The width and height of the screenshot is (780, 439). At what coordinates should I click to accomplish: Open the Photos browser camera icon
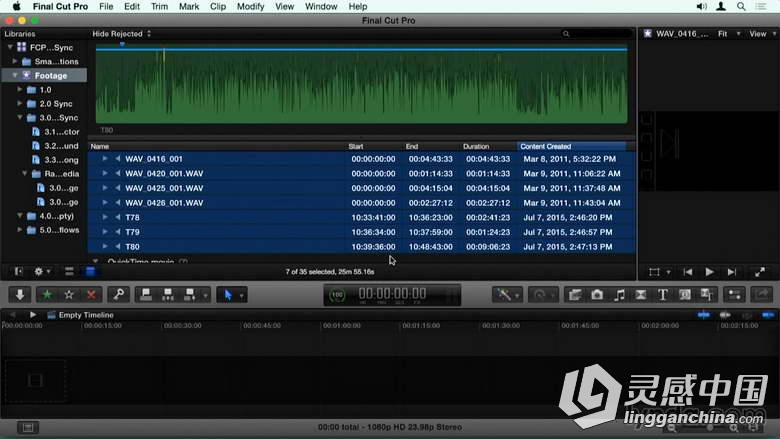pos(597,295)
